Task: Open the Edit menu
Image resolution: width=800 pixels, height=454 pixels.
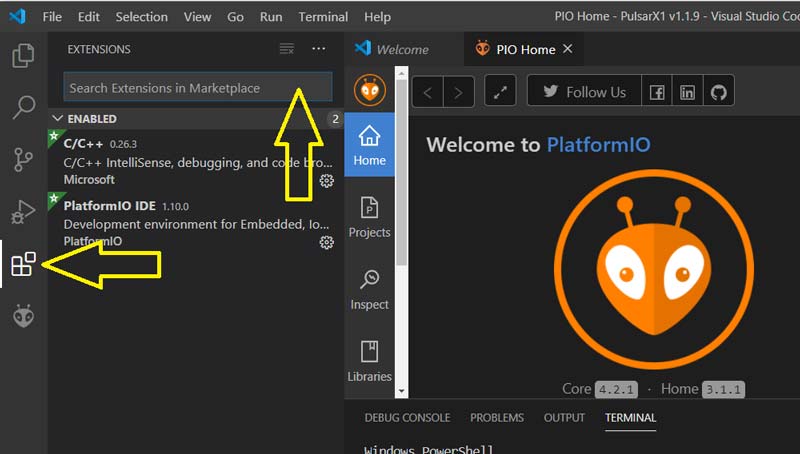Action: click(88, 17)
